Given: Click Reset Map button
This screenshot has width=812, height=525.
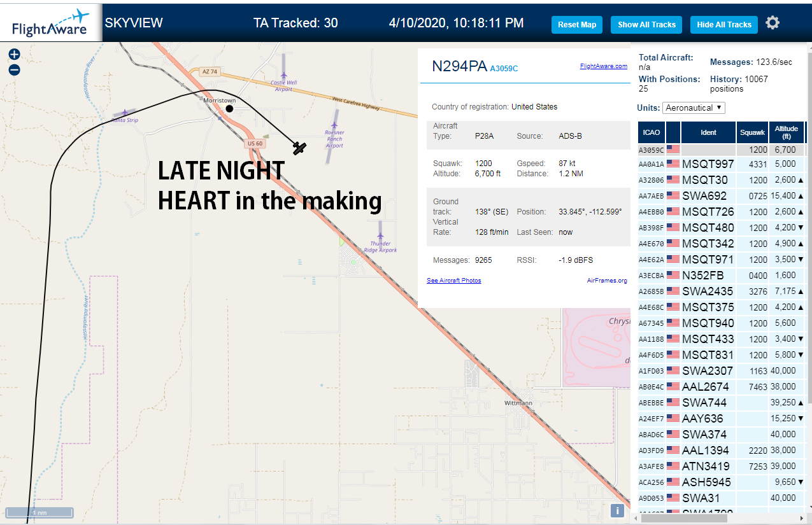Looking at the screenshot, I should pos(577,25).
